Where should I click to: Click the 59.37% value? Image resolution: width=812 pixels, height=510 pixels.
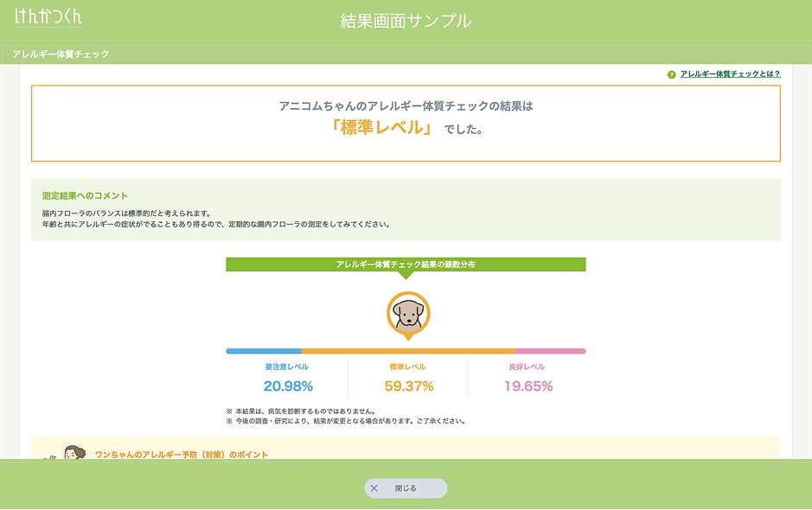(408, 386)
